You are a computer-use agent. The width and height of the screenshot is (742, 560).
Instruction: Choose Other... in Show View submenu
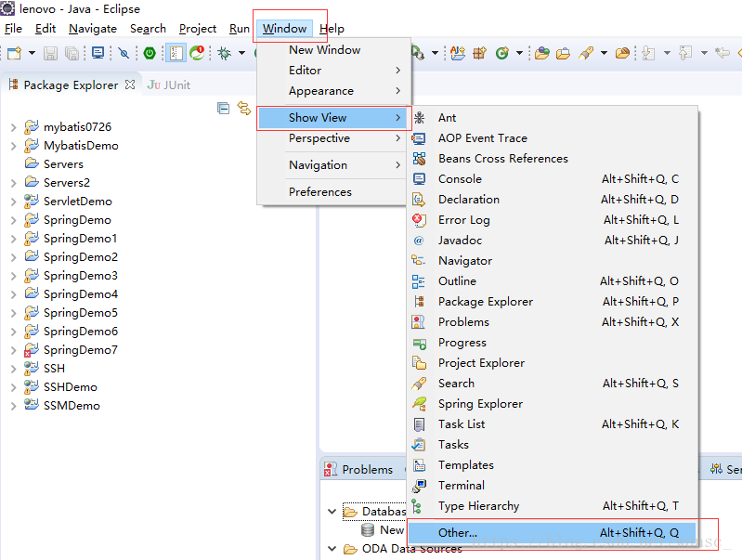click(x=553, y=533)
